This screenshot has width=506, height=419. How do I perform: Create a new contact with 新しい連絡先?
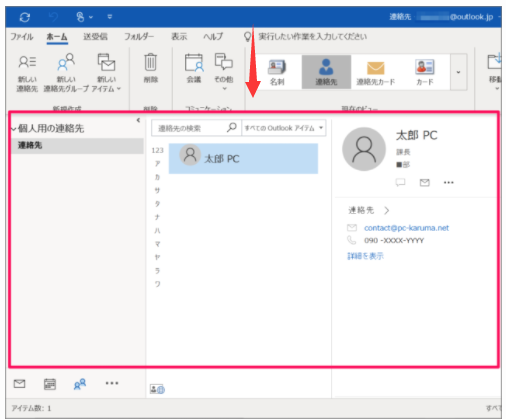[x=27, y=73]
